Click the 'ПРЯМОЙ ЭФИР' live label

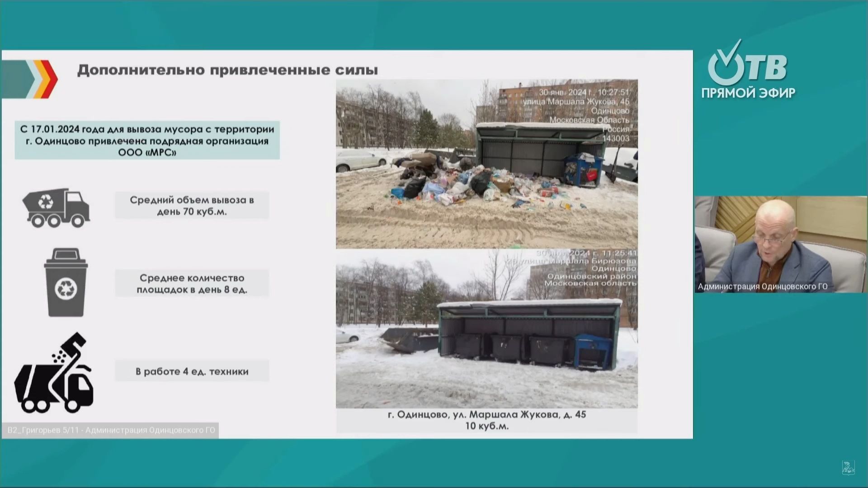coord(748,93)
